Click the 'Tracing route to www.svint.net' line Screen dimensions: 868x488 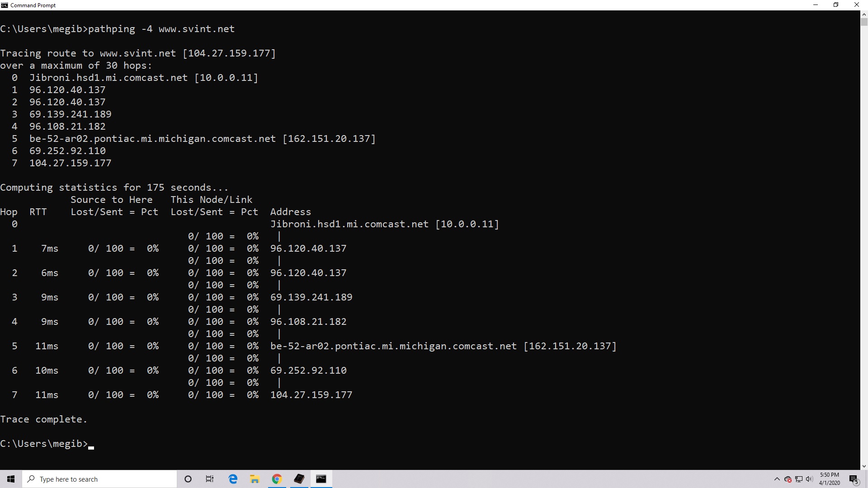pos(138,53)
